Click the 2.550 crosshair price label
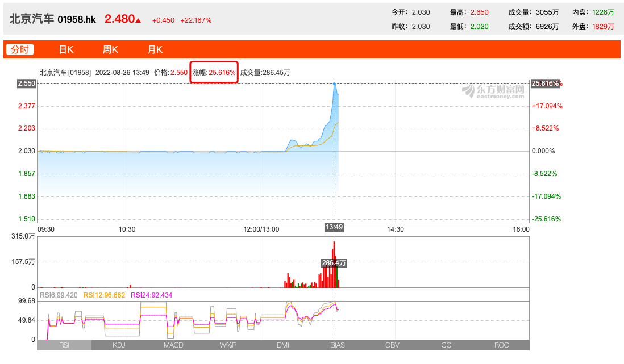The width and height of the screenshot is (624, 364). coord(27,83)
